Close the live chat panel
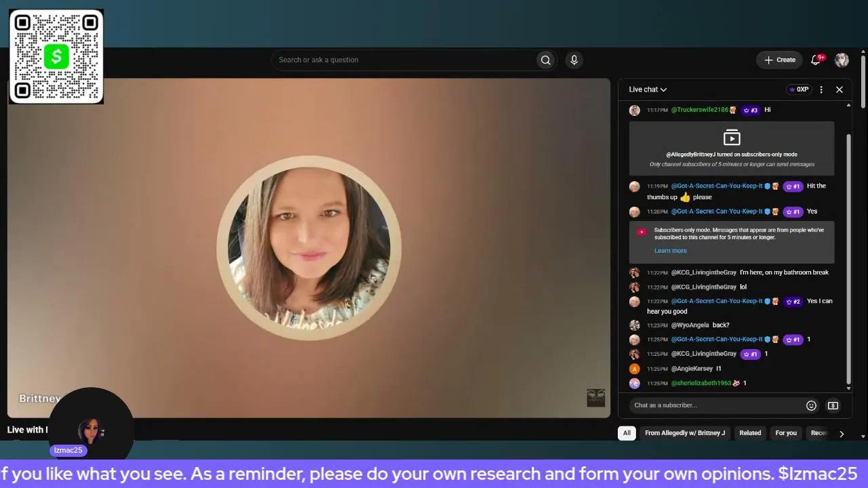This screenshot has width=868, height=488. coord(840,89)
